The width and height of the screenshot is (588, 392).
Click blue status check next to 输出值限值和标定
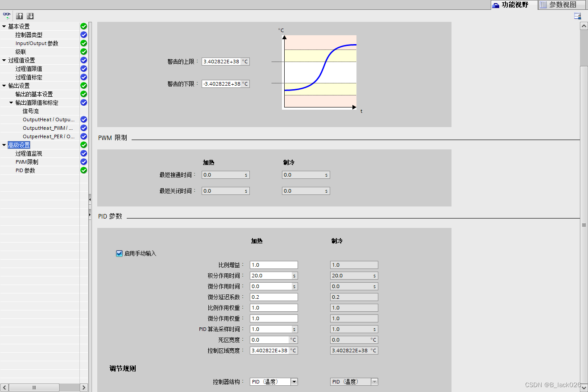click(83, 103)
